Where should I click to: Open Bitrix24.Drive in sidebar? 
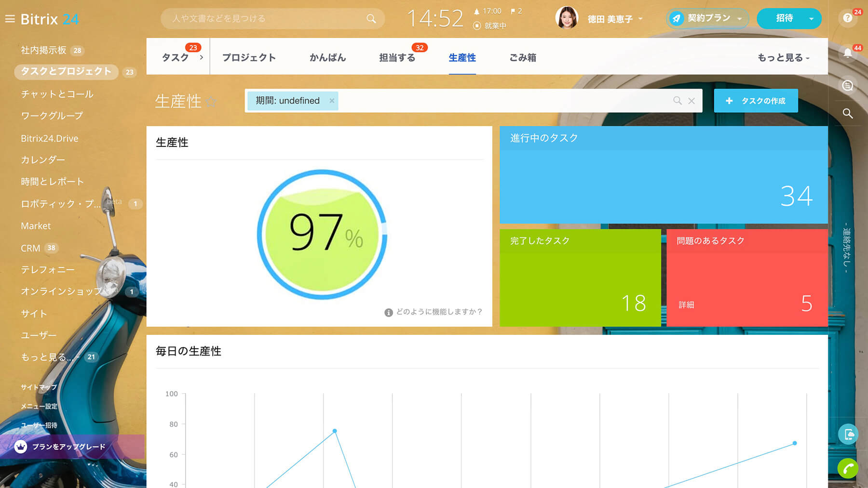pos(49,138)
